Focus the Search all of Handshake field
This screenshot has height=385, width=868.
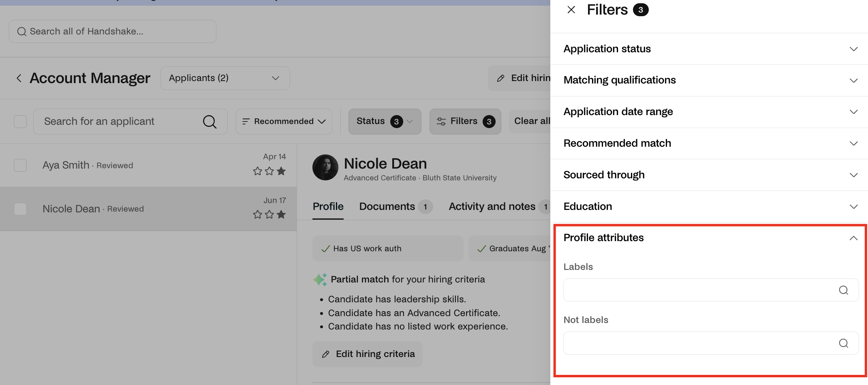coord(113,32)
